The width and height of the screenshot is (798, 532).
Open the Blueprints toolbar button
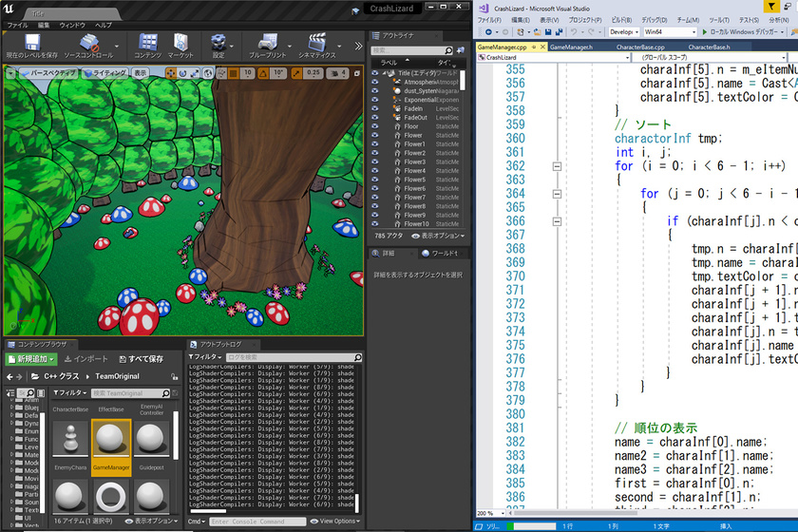(x=267, y=44)
